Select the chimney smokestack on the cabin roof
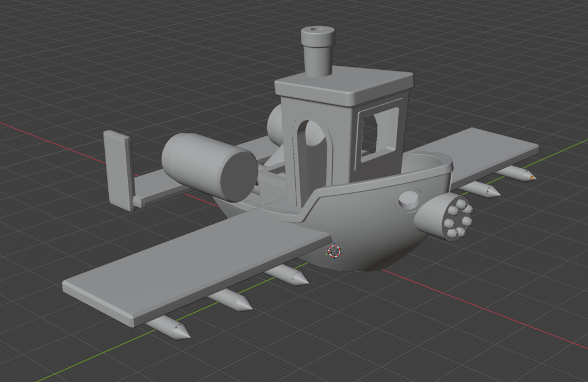Image resolution: width=588 pixels, height=382 pixels. pyautogui.click(x=318, y=51)
